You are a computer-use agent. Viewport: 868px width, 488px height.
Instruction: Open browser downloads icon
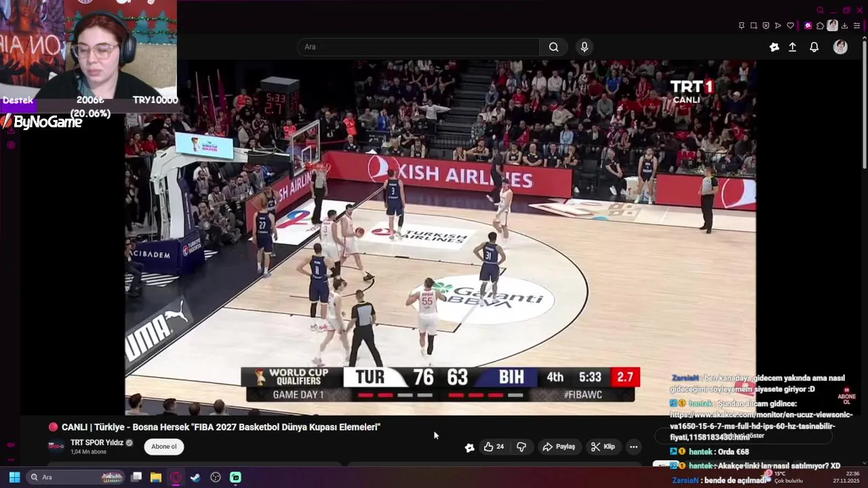(844, 26)
